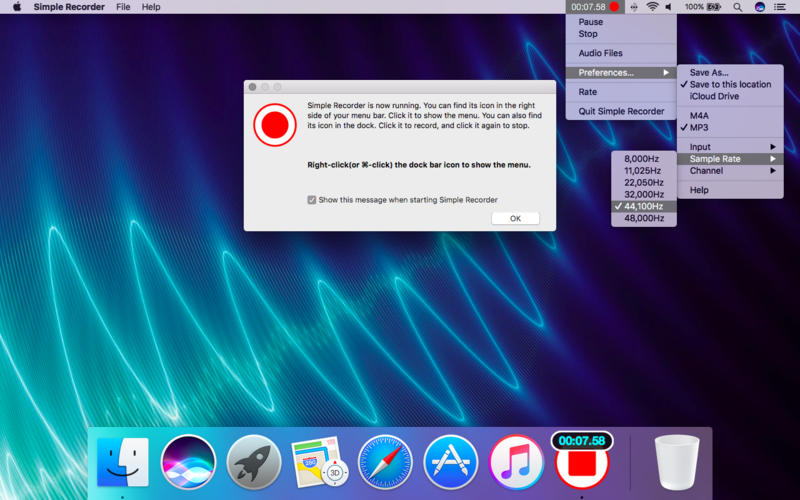Open Audio Files menu entry
The image size is (800, 500).
600,53
